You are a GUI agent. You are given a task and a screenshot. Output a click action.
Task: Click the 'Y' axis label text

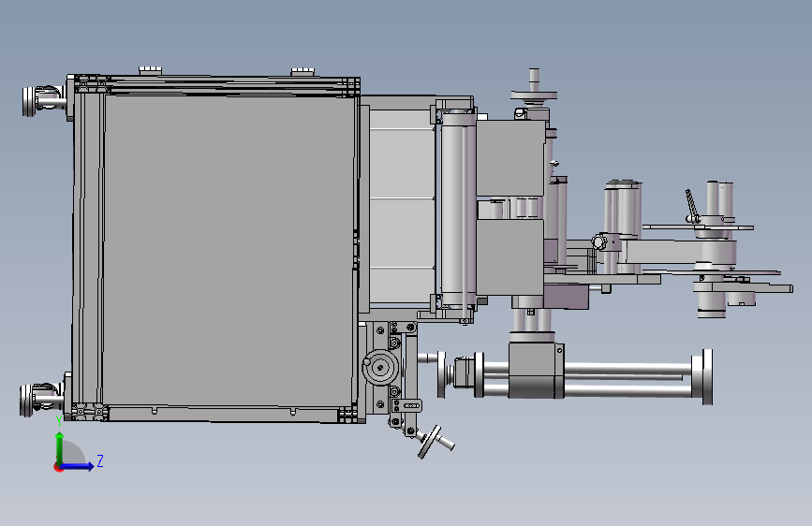[x=60, y=421]
